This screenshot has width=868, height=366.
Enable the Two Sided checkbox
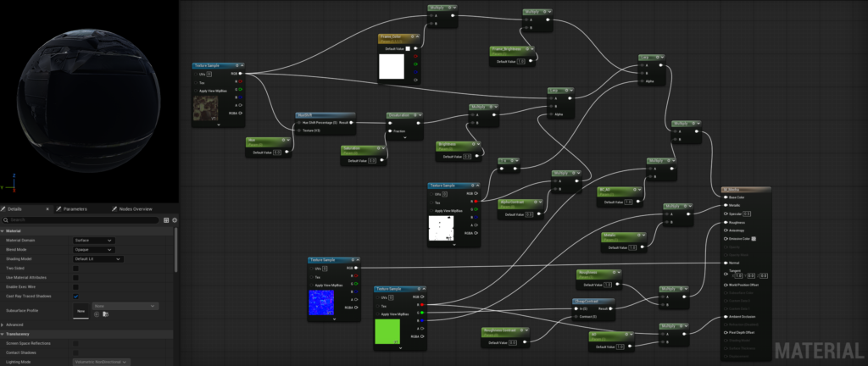(x=76, y=268)
